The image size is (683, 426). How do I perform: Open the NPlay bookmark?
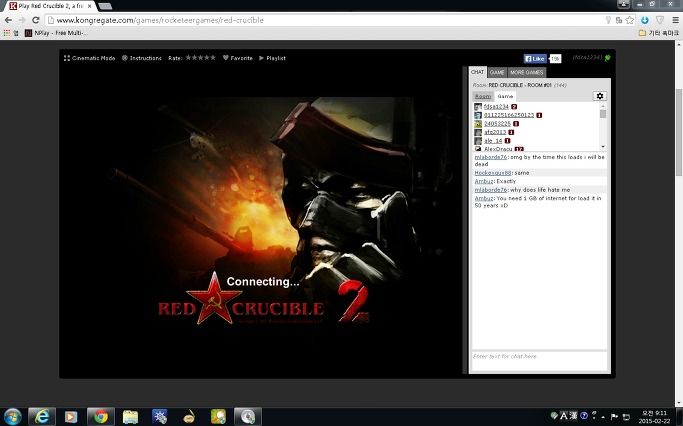[56, 33]
